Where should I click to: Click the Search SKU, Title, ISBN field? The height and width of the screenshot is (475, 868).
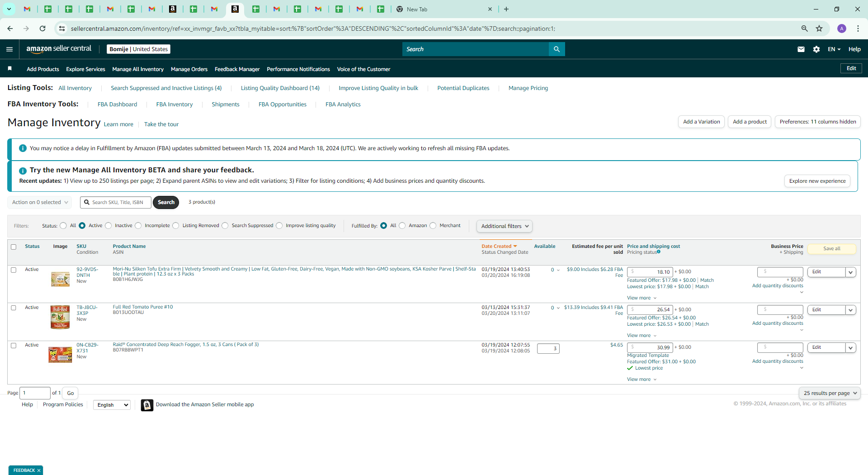116,202
